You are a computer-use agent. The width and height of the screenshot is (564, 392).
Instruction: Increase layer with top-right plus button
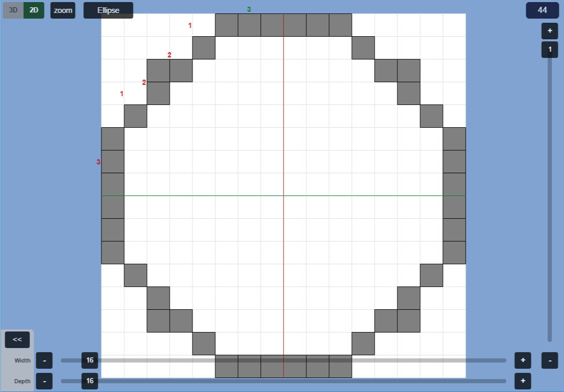click(x=550, y=31)
